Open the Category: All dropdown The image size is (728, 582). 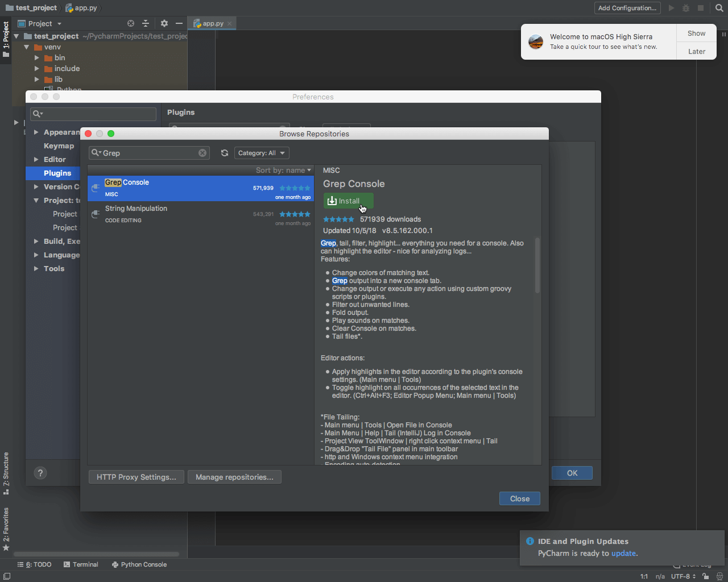pyautogui.click(x=262, y=153)
